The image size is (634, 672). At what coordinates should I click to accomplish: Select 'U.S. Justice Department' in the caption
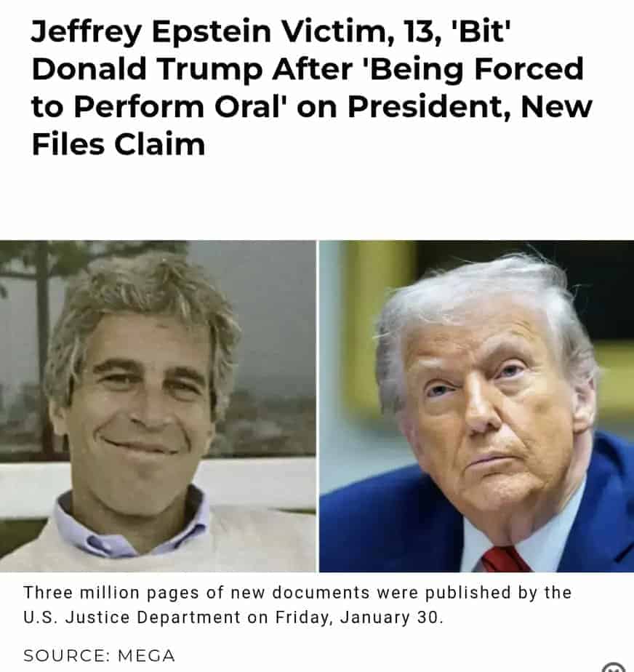coord(132,617)
